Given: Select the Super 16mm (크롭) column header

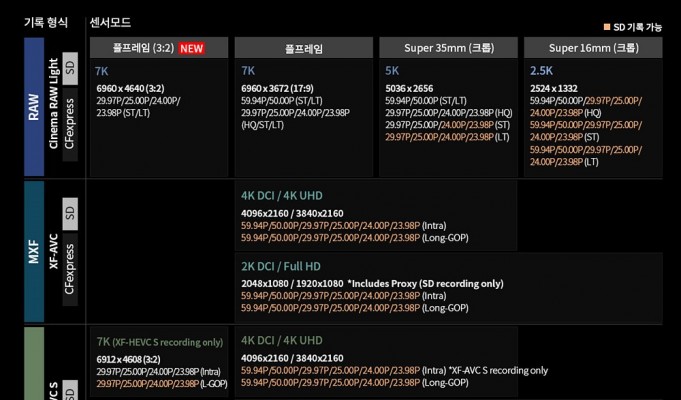Looking at the screenshot, I should 593,48.
